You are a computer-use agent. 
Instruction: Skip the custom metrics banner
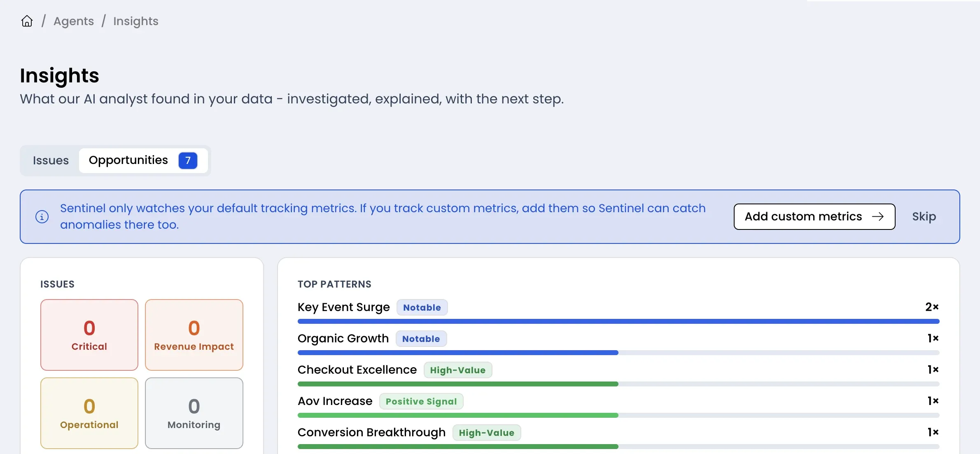click(924, 216)
